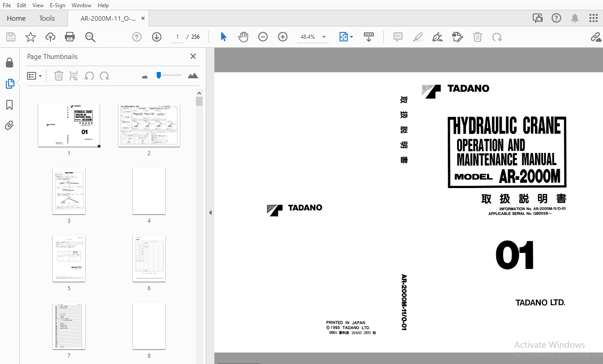Select blank page 4 thumbnail
The image size is (603, 364).
click(149, 191)
